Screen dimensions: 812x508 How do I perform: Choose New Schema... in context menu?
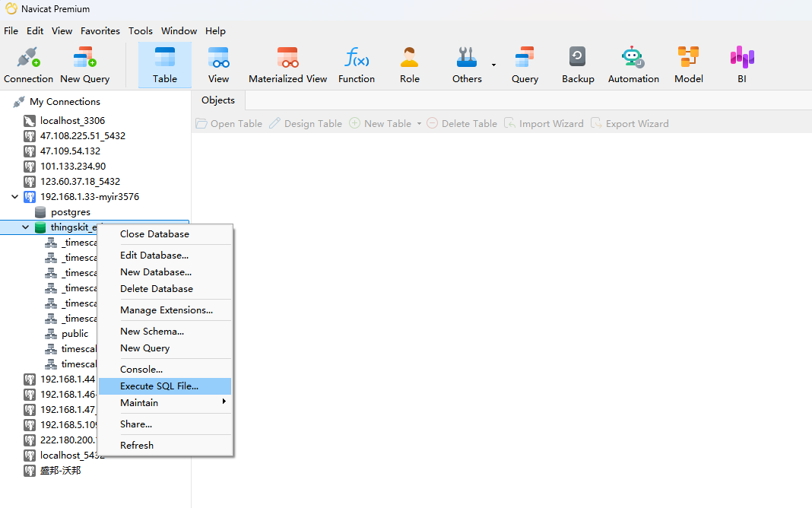[x=165, y=332]
